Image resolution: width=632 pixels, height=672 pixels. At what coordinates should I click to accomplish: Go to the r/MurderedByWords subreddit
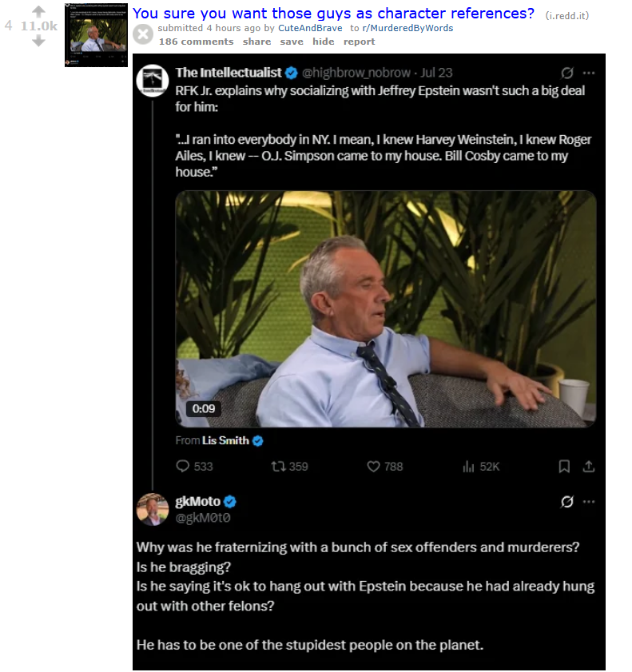(407, 28)
